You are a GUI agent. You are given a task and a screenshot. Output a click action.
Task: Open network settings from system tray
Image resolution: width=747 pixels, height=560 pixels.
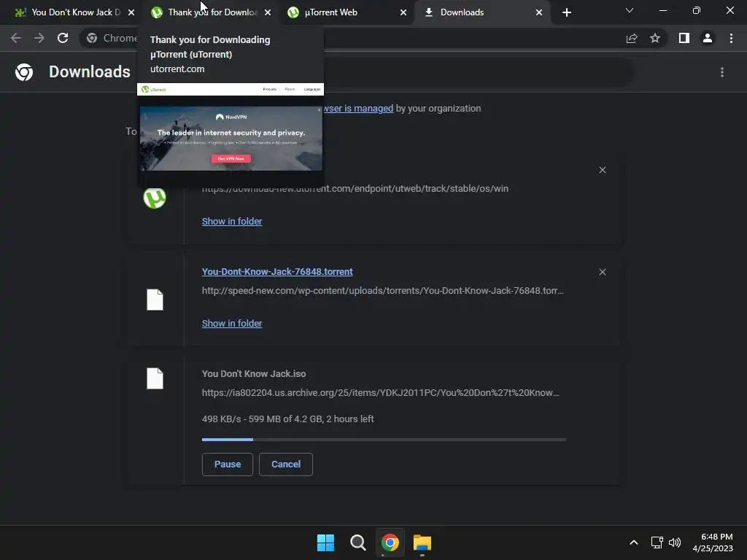click(657, 542)
